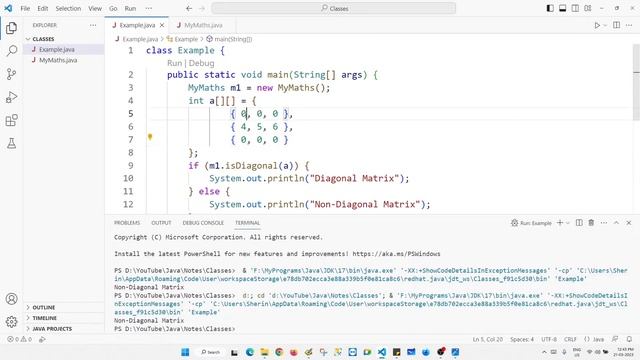Switch to the OUTPUT panel tab
Screen dimensions: 640x360
(161, 223)
